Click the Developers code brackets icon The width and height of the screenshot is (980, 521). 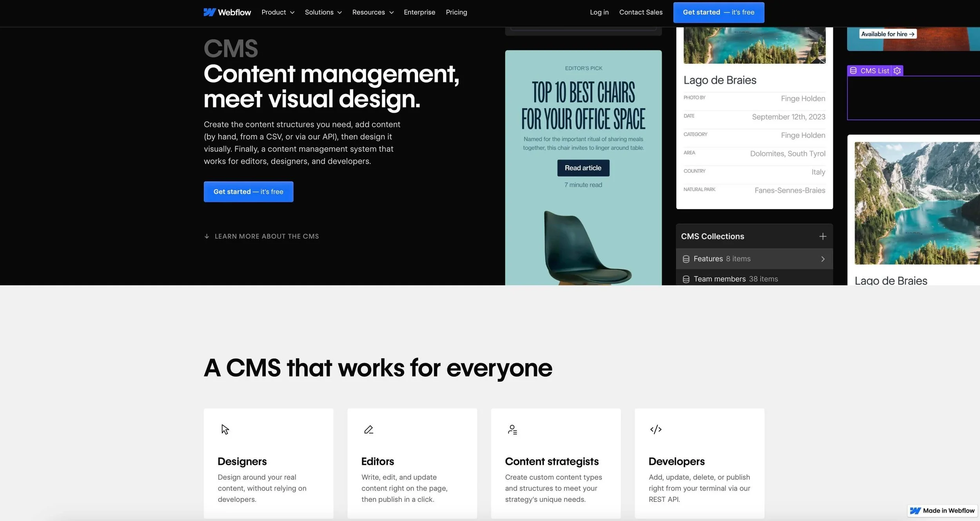point(656,429)
